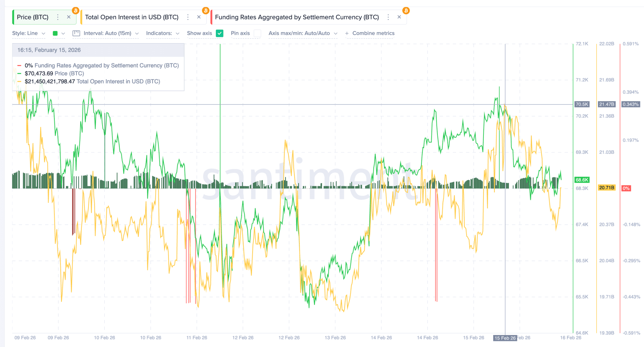Screen dimensions: 644x347
Task: Enable the Pin axis checkbox
Action: click(257, 33)
